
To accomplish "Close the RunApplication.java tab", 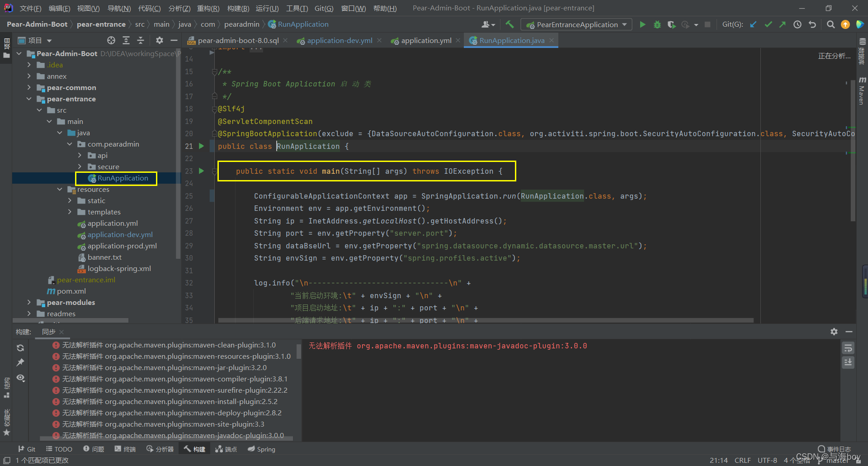I will [552, 40].
